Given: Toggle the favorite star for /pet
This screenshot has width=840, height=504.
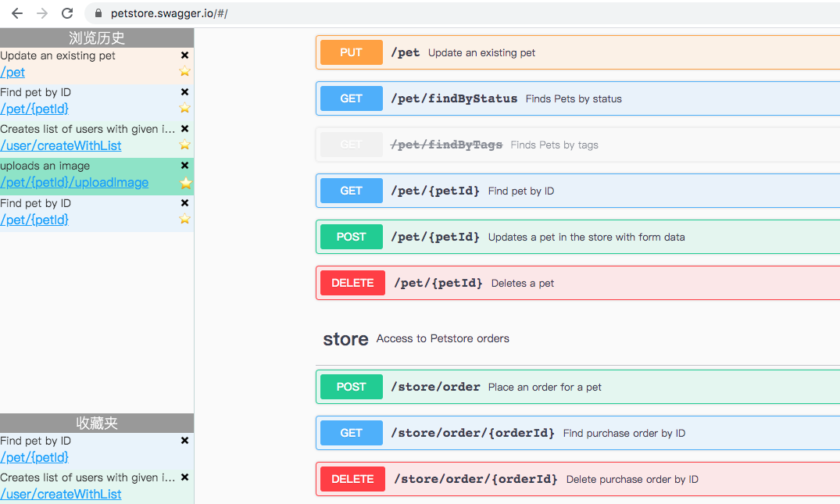Looking at the screenshot, I should (184, 72).
